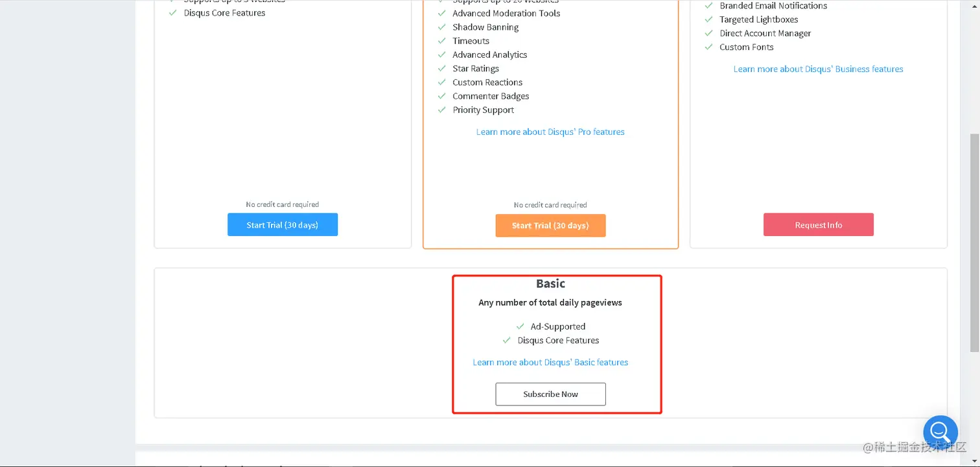Click the checkmark beside Commenter Badges
The image size is (980, 467).
coord(441,96)
